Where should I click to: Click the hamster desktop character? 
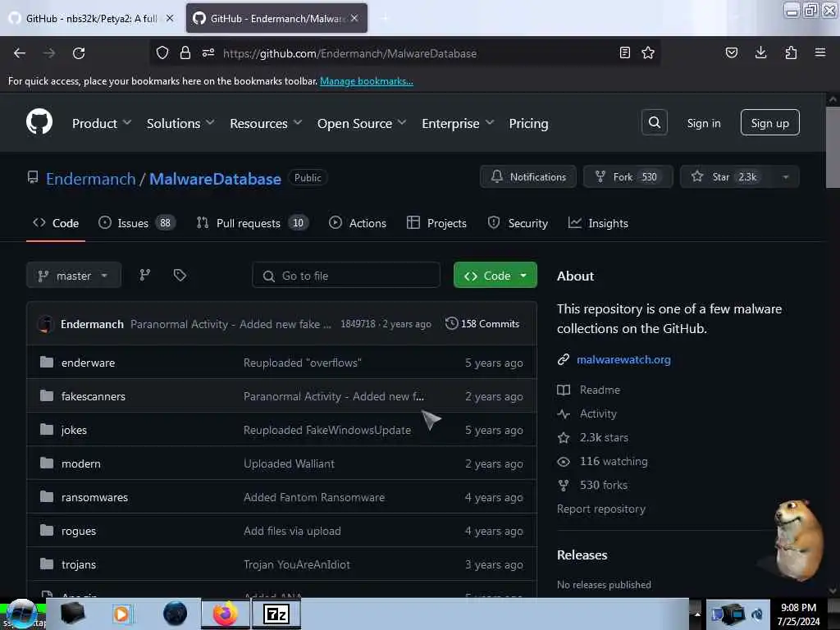tap(798, 540)
